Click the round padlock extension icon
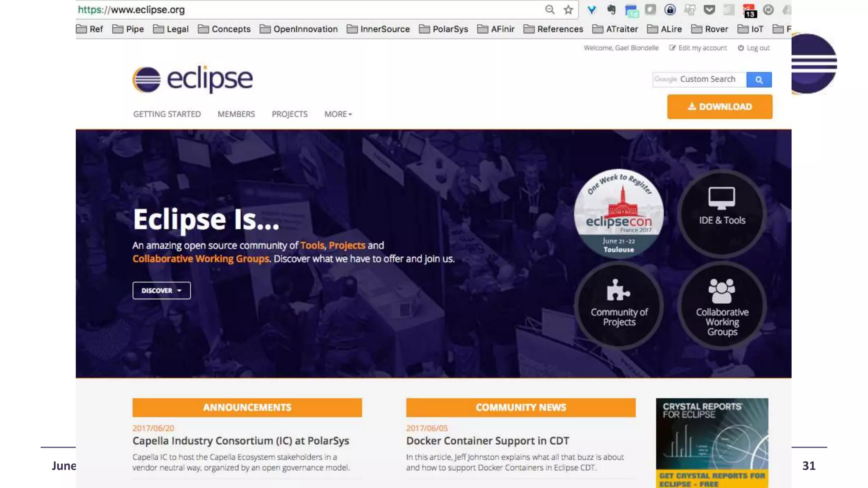868x488 pixels. click(x=670, y=10)
